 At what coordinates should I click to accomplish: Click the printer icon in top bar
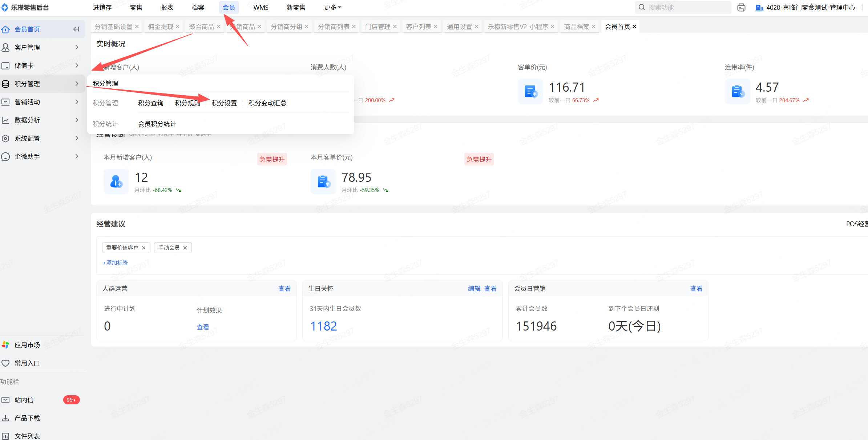tap(741, 7)
